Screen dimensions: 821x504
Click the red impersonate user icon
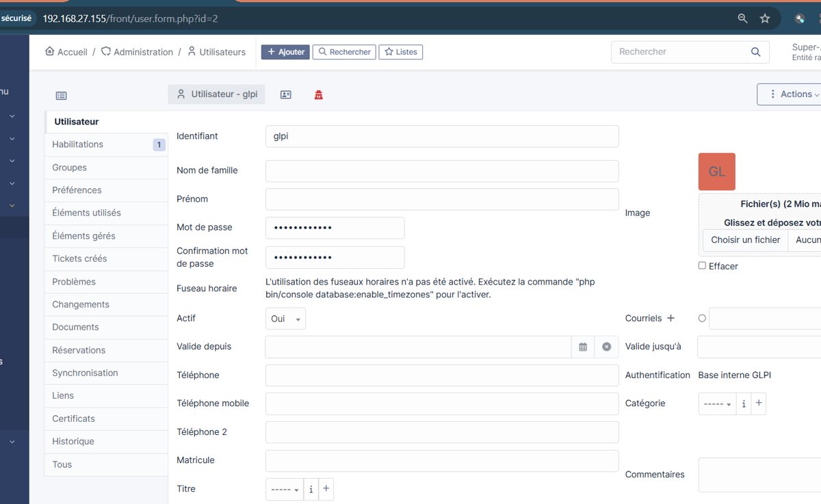click(318, 94)
